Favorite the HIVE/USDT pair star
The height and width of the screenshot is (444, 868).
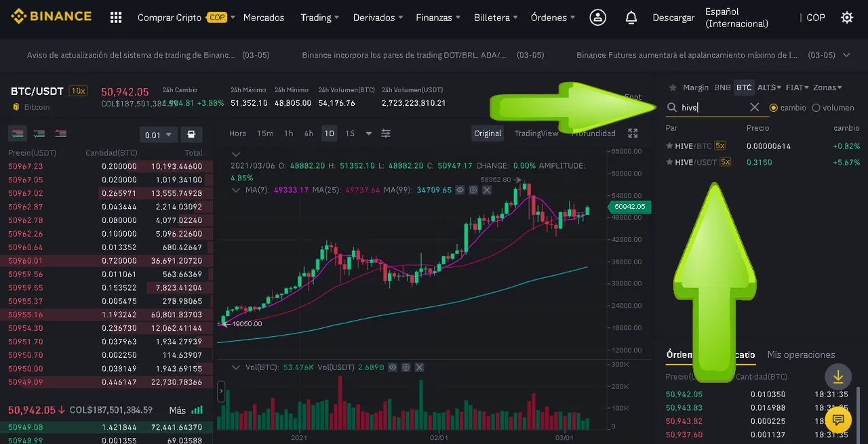tap(670, 162)
